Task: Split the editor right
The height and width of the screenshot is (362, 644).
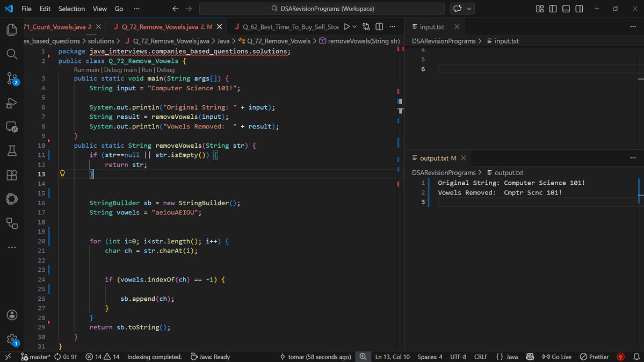Action: coord(379,27)
